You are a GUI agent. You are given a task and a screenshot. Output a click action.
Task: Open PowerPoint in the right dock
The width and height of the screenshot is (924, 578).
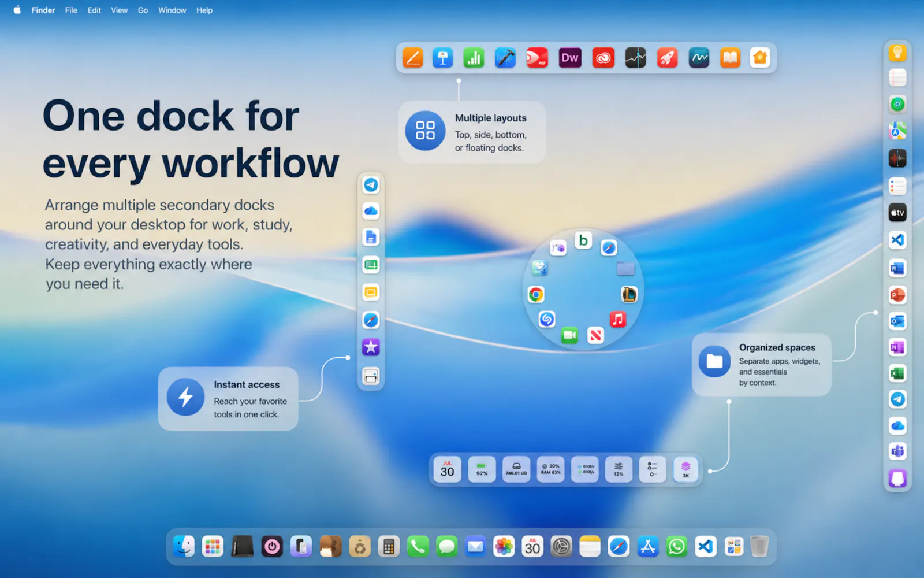pos(897,295)
